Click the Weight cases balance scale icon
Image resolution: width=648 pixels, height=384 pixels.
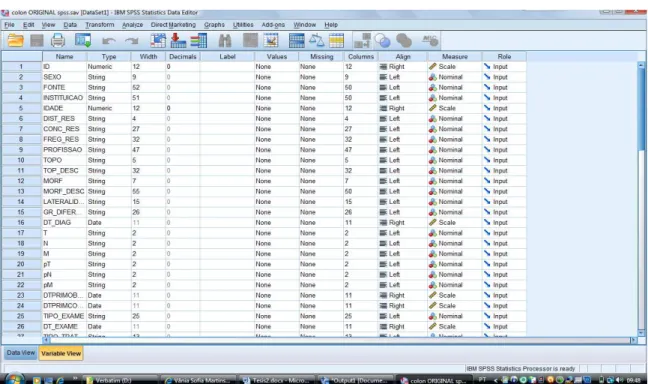317,41
